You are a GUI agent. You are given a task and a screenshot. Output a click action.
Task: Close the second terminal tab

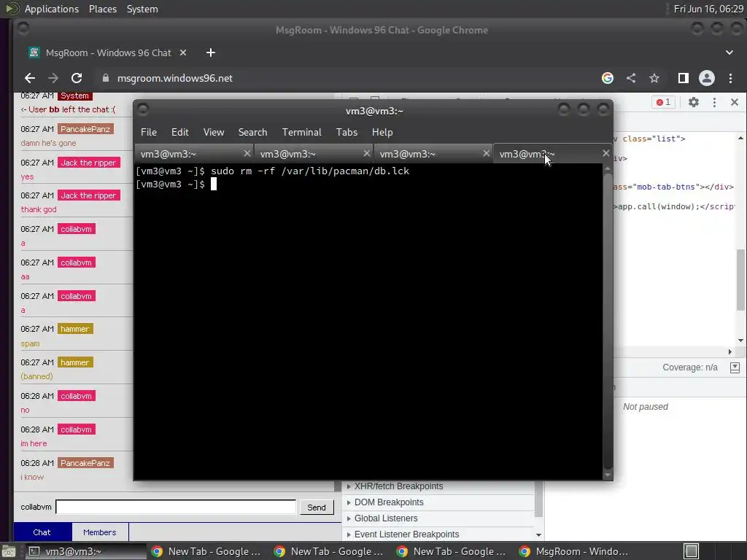(366, 153)
